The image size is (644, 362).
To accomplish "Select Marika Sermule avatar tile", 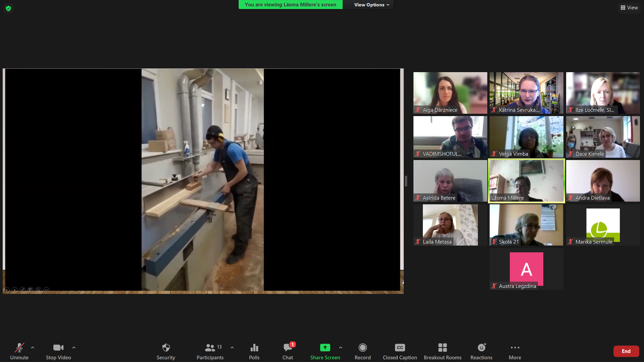I will pyautogui.click(x=603, y=225).
